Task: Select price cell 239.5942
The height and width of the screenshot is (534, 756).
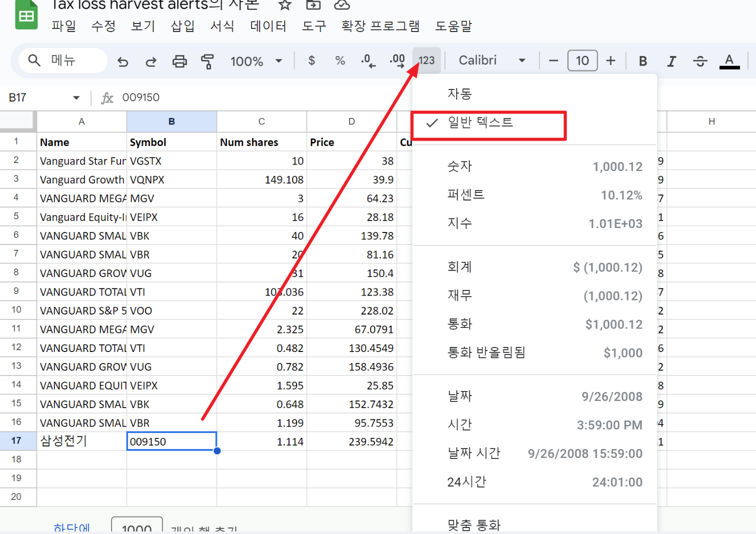Action: 351,441
